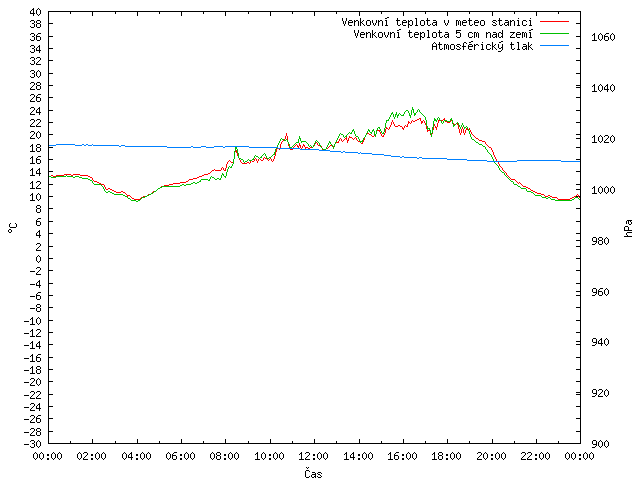Click the '1020' pressure axis label

point(603,139)
